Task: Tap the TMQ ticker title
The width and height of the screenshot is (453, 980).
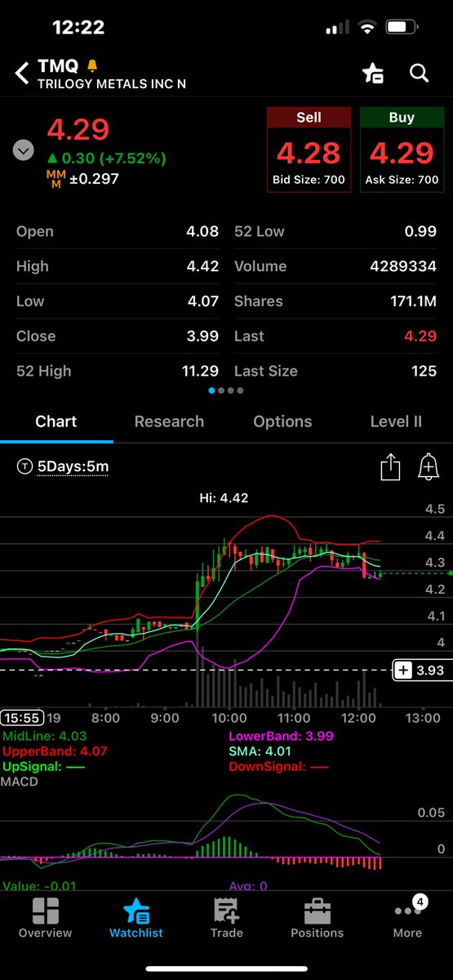Action: coord(58,66)
